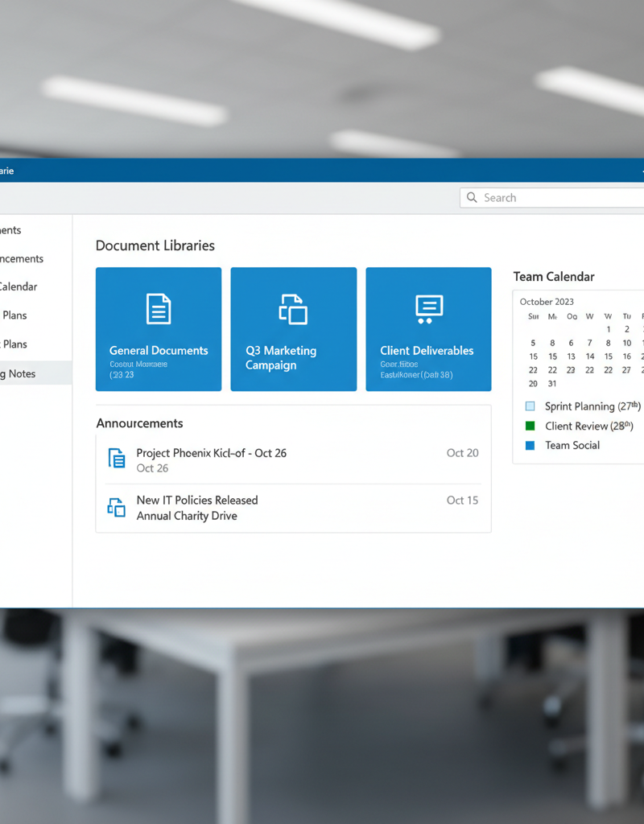Click the copy-pages icon on Q3 Marketing Campaign
This screenshot has width=644, height=824.
(293, 309)
